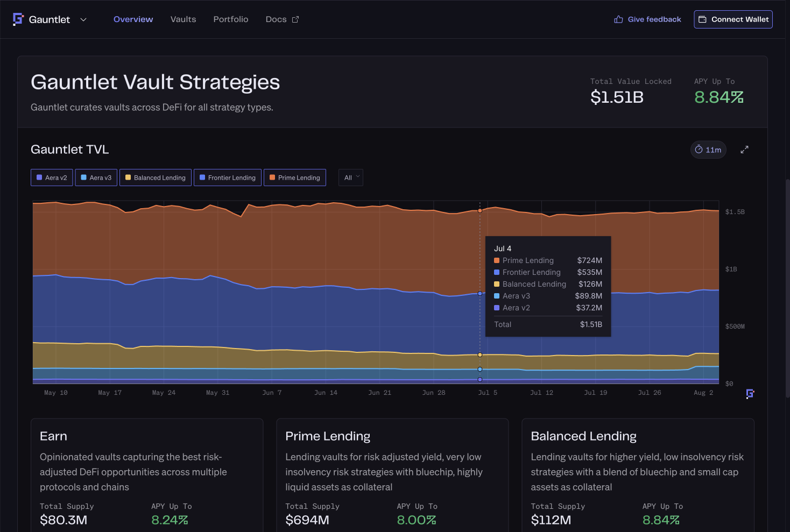Click the $112M Balanced Lending total supply
Viewport: 790px width, 532px height.
click(551, 520)
